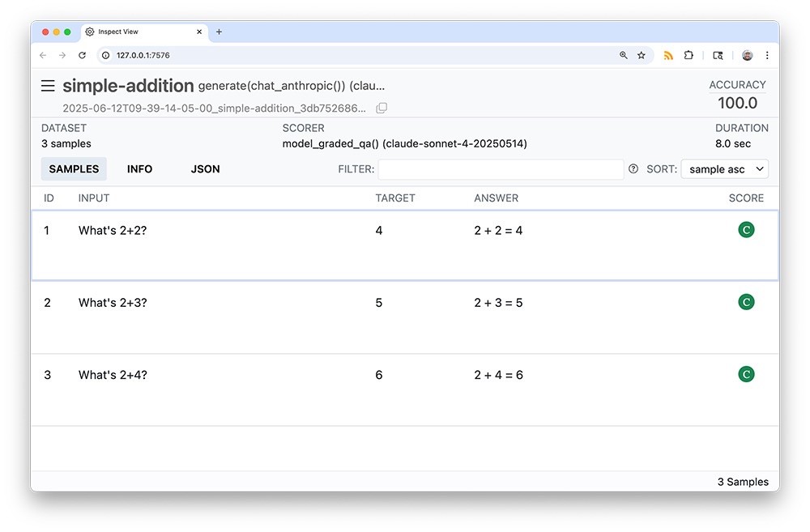Switch to the JSON tab
Image resolution: width=810 pixels, height=532 pixels.
tap(205, 169)
